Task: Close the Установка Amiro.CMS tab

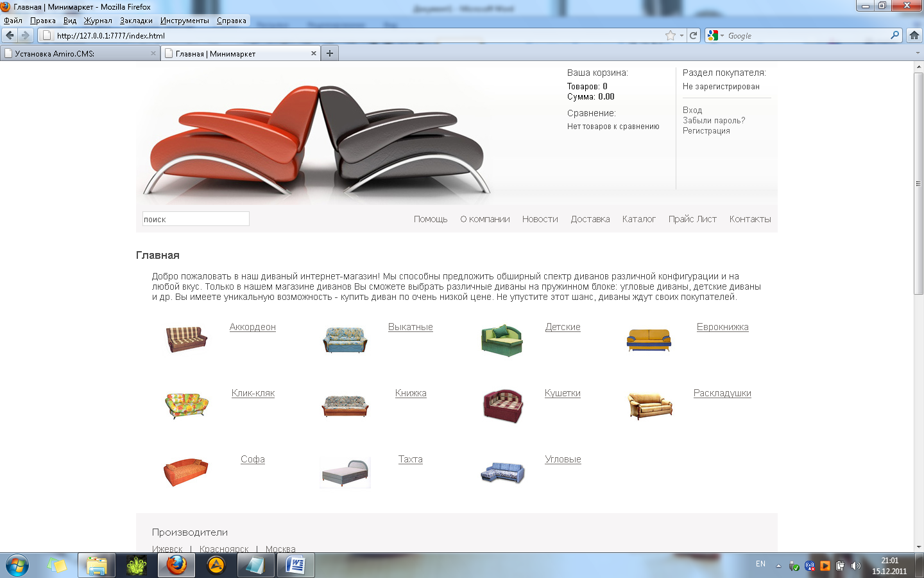Action: [153, 53]
